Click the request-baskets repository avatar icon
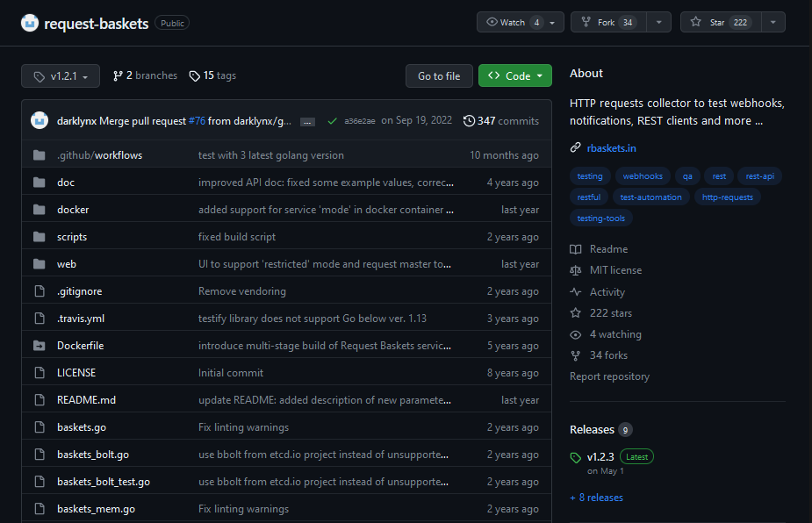 tap(30, 23)
